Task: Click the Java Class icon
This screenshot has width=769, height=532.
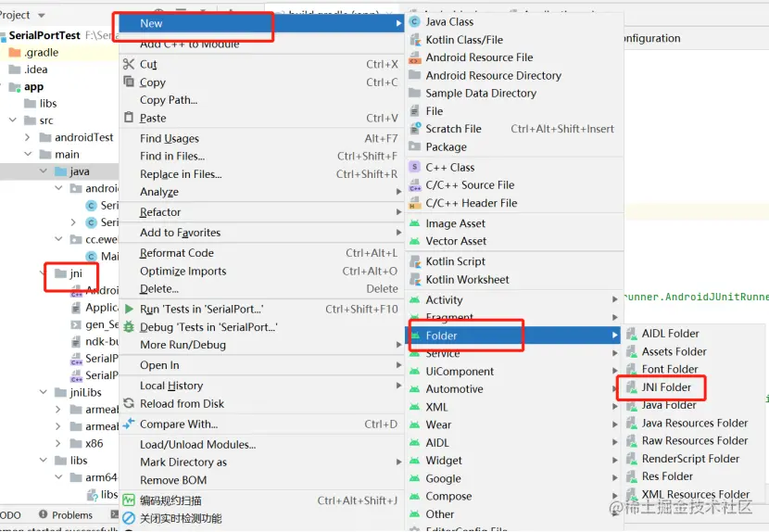Action: (414, 21)
